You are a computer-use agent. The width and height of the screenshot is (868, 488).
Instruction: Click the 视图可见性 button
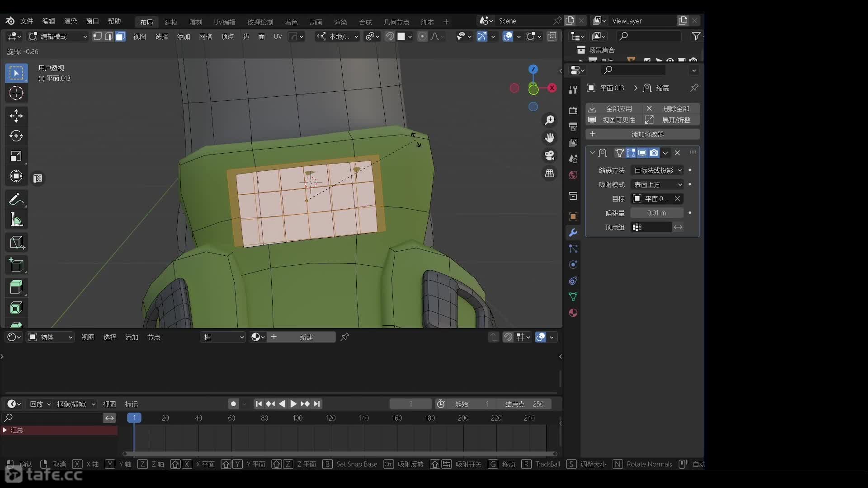[x=614, y=120]
